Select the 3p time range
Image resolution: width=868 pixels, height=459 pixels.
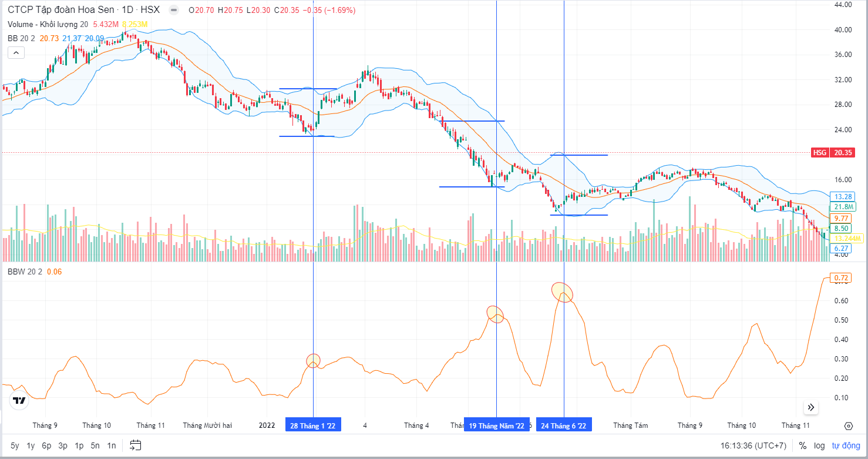[63, 445]
